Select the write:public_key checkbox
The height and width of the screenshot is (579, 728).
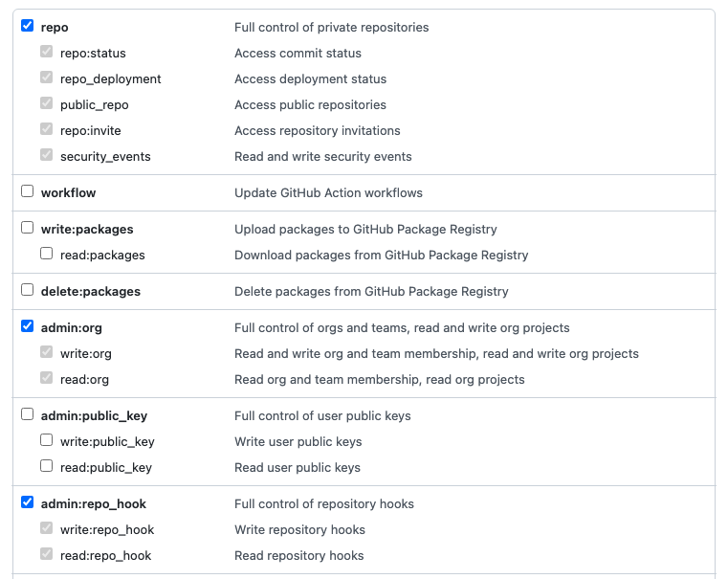[47, 440]
